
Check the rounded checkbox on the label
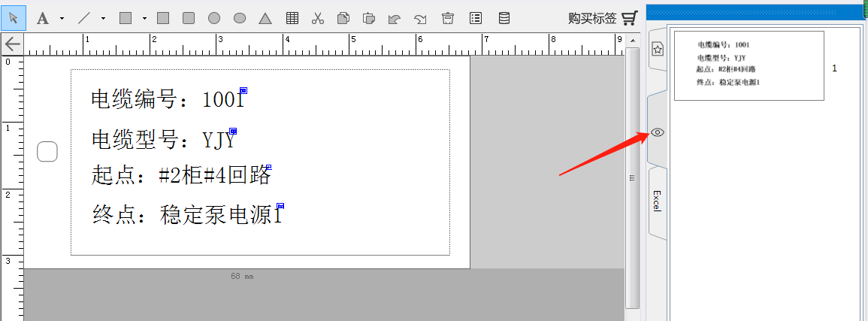coord(47,151)
